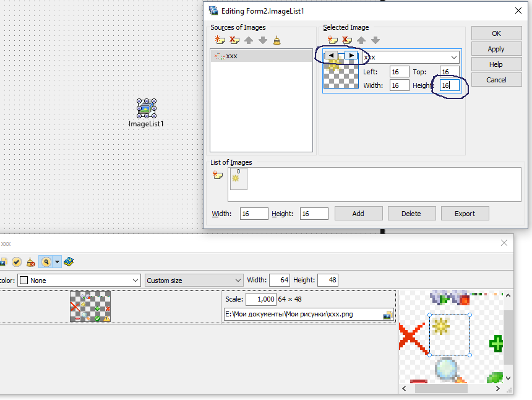Click the Height field in Selected Image

tap(450, 85)
